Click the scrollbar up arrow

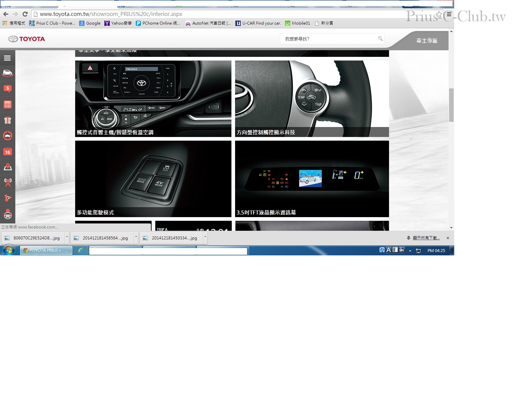coord(451,31)
